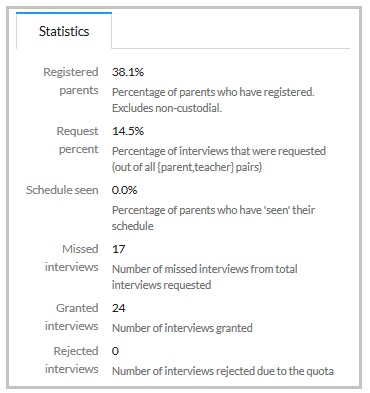Click the Granted interviews label
Image resolution: width=370 pixels, height=393 pixels.
(x=72, y=317)
